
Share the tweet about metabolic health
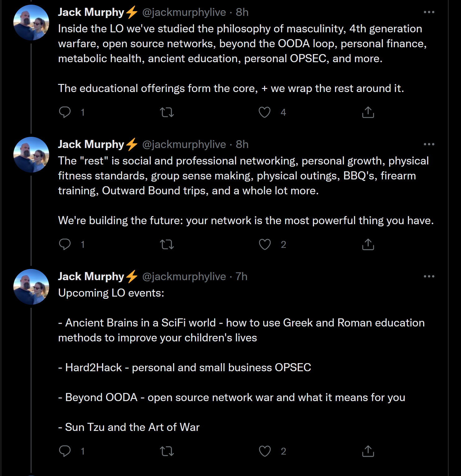pos(368,112)
